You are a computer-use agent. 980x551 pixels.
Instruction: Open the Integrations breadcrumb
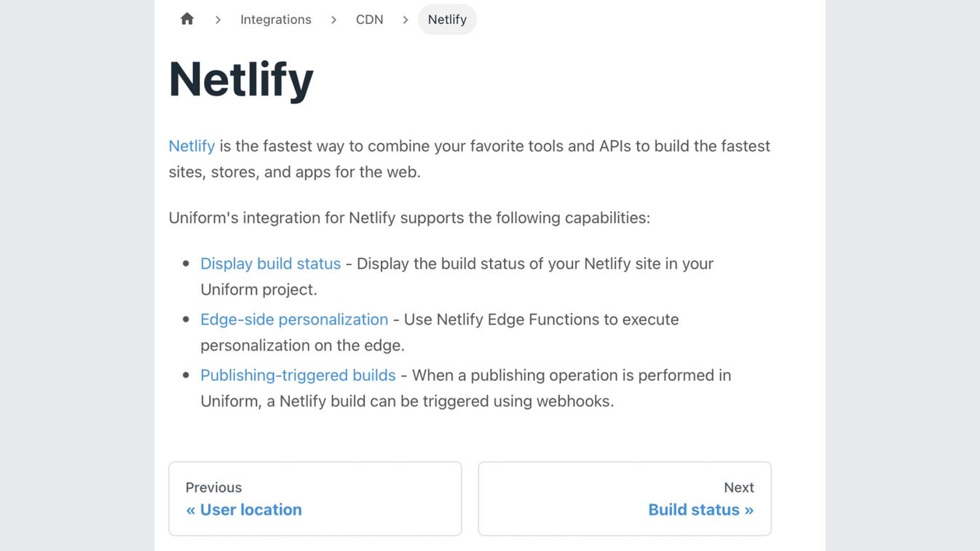coord(276,20)
